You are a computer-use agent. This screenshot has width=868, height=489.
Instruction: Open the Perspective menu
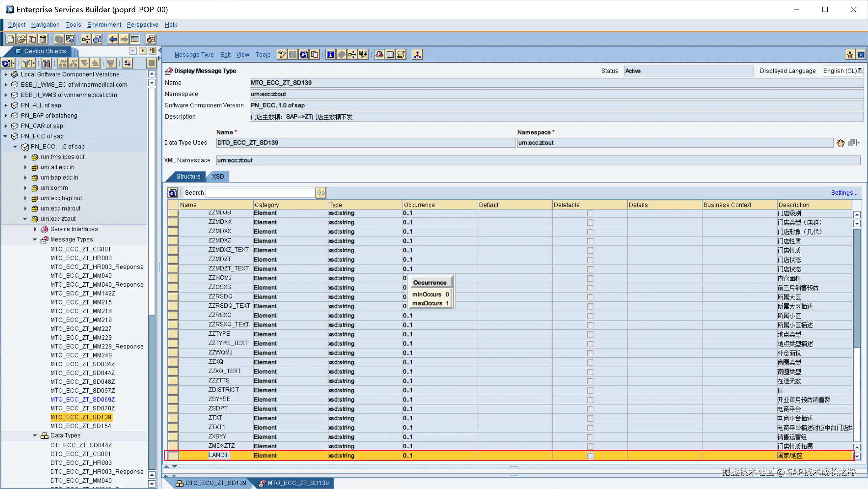click(142, 25)
